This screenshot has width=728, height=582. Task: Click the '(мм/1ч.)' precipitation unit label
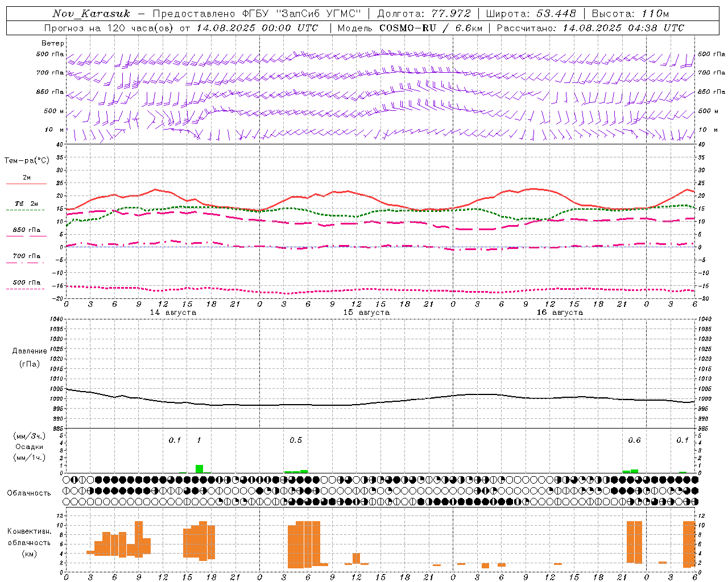(x=30, y=458)
